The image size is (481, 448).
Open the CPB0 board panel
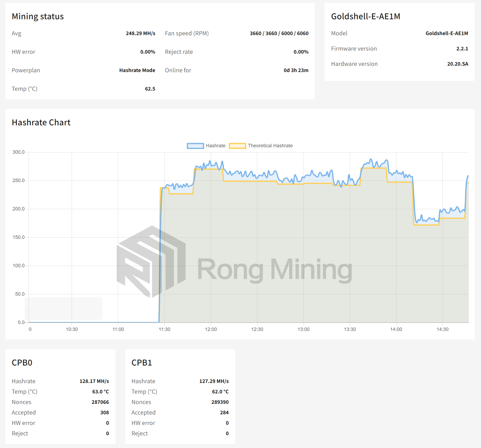click(x=22, y=363)
